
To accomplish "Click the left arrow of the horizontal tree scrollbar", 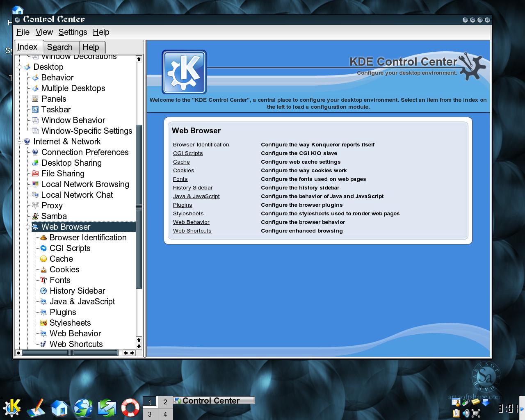I will [x=18, y=353].
